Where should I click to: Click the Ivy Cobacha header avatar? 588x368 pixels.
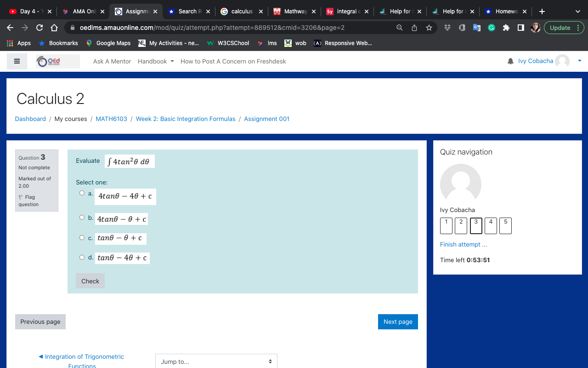562,61
